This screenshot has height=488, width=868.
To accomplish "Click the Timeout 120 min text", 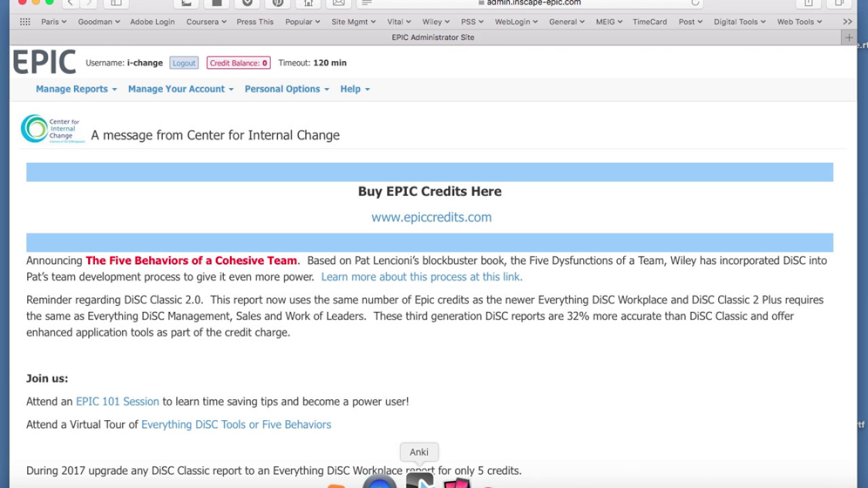I will [x=312, y=63].
